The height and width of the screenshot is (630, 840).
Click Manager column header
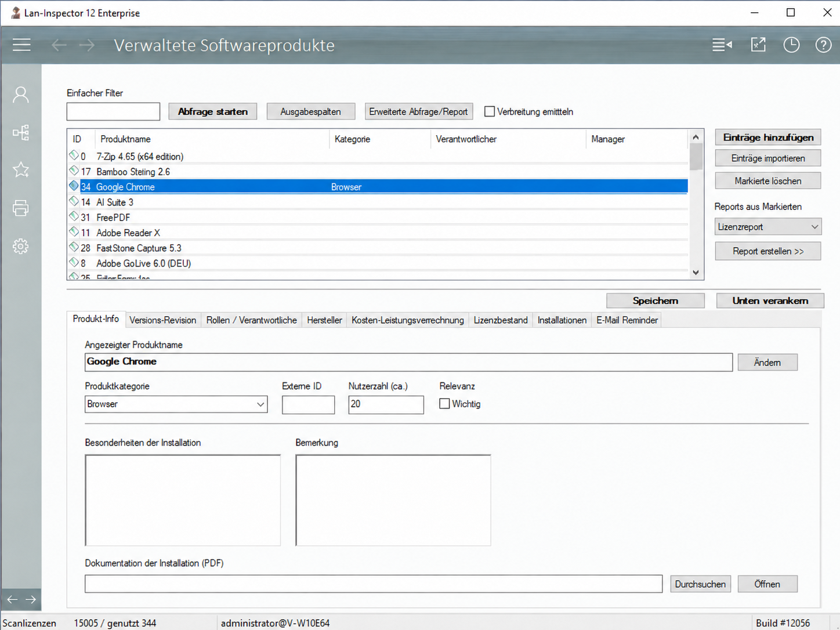[x=637, y=139]
